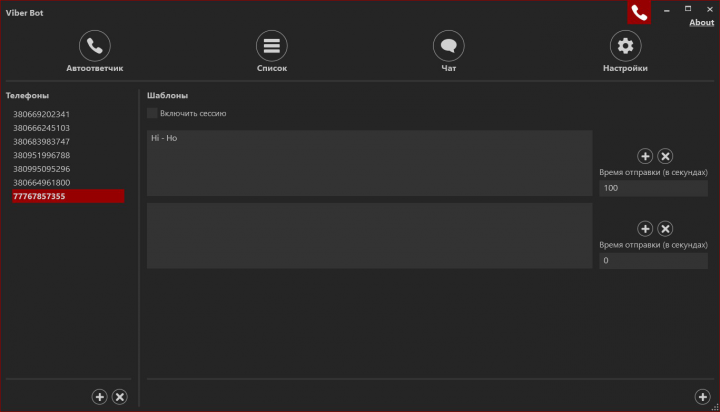
Task: Remove the second empty template
Action: click(665, 229)
